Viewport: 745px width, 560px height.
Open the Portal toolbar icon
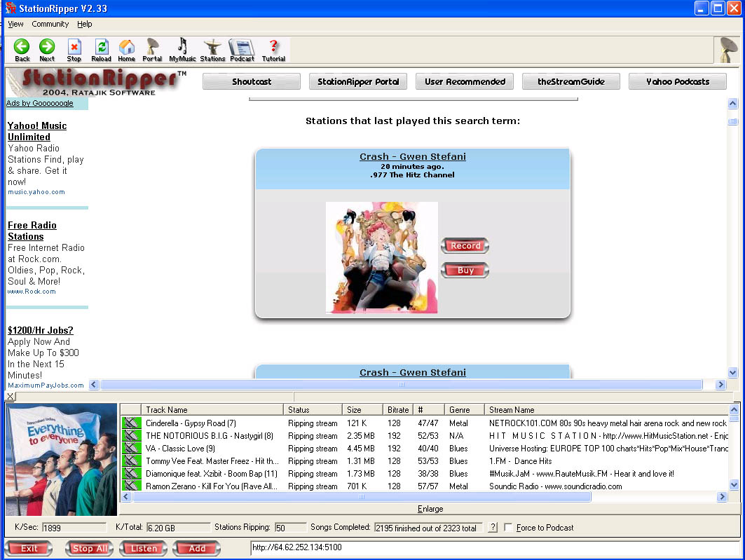(152, 50)
